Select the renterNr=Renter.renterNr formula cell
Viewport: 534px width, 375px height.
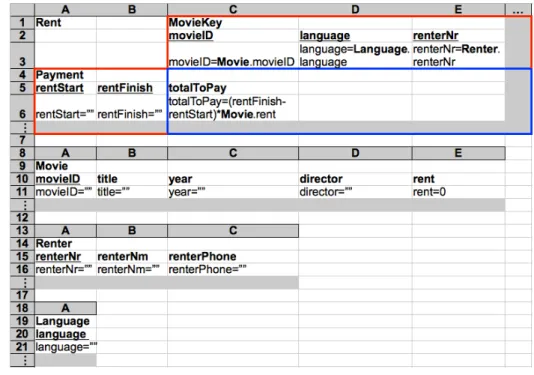[x=458, y=56]
